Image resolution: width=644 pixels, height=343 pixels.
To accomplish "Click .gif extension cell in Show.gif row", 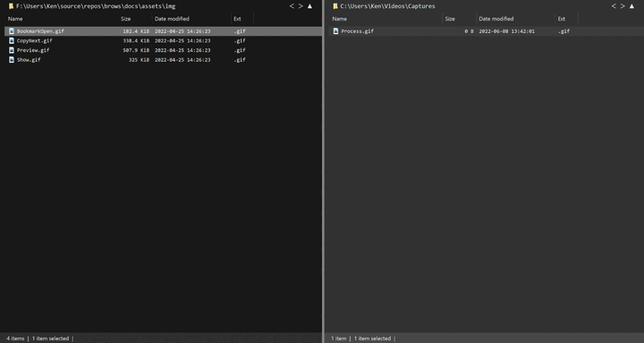I will point(240,60).
